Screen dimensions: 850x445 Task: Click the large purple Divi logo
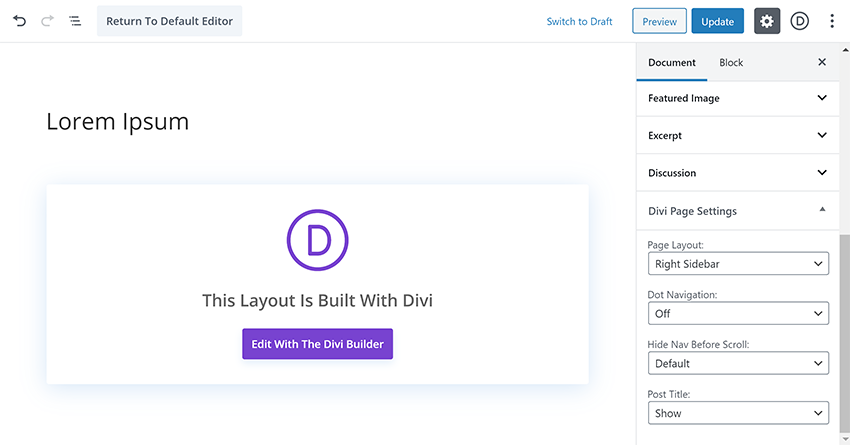[x=318, y=240]
